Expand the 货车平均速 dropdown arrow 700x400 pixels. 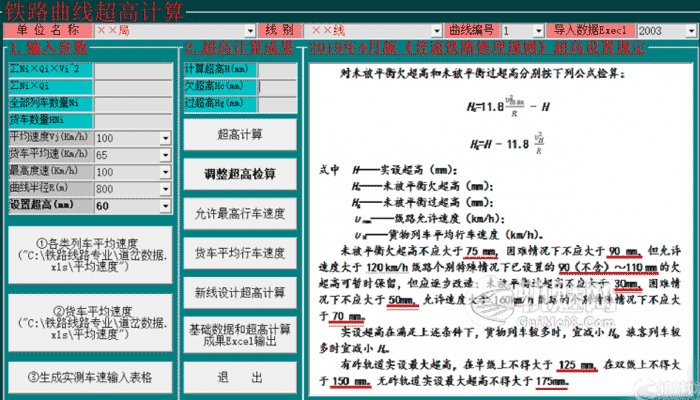click(166, 155)
